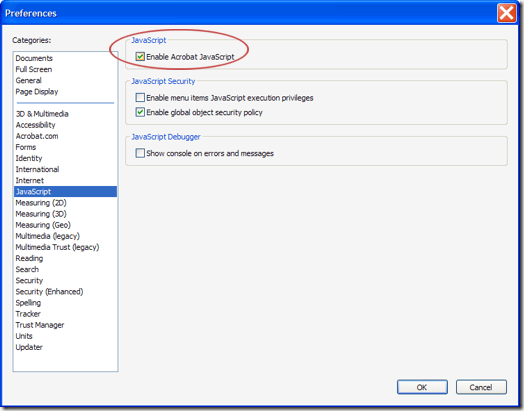
Task: Check Show console on errors and messages
Action: point(140,153)
